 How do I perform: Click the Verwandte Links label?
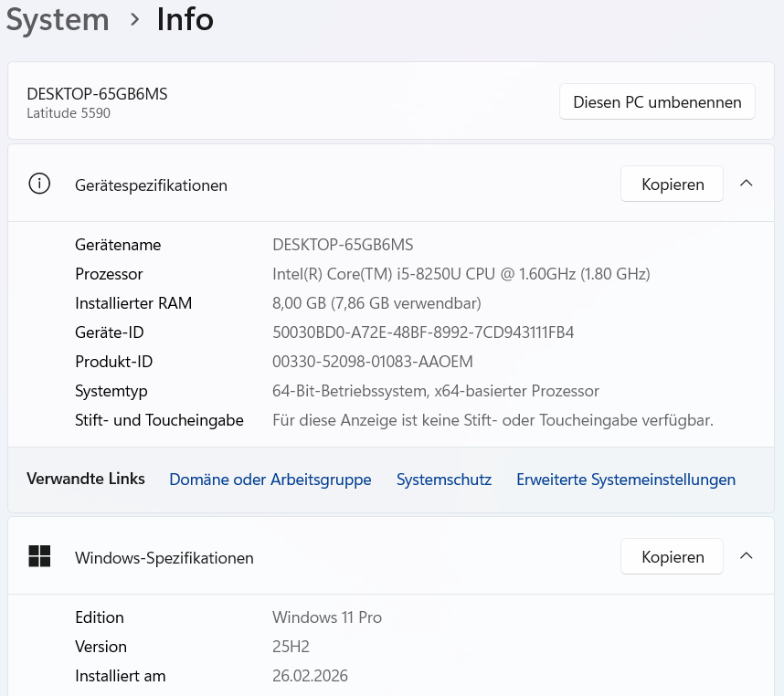pyautogui.click(x=86, y=479)
